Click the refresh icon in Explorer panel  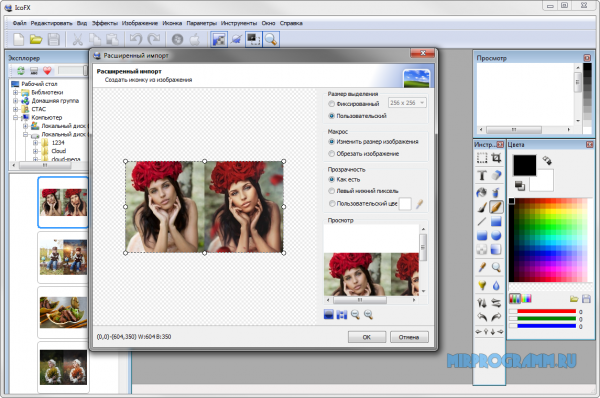click(21, 70)
